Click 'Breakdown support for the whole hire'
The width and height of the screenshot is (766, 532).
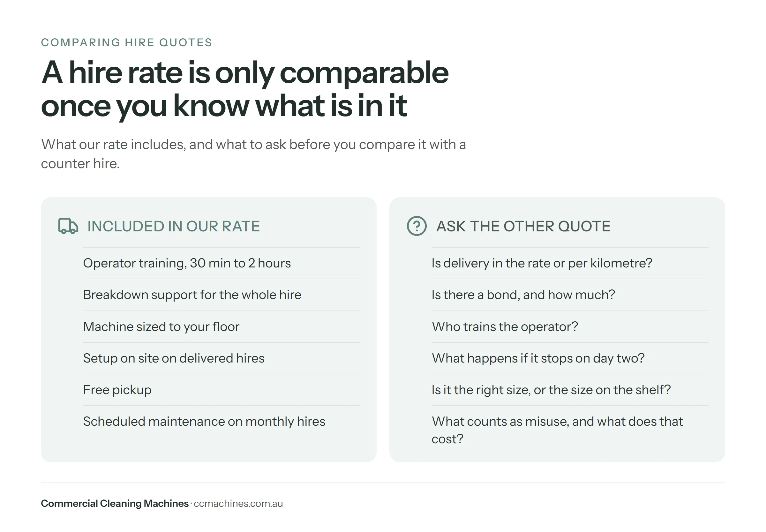coord(192,295)
